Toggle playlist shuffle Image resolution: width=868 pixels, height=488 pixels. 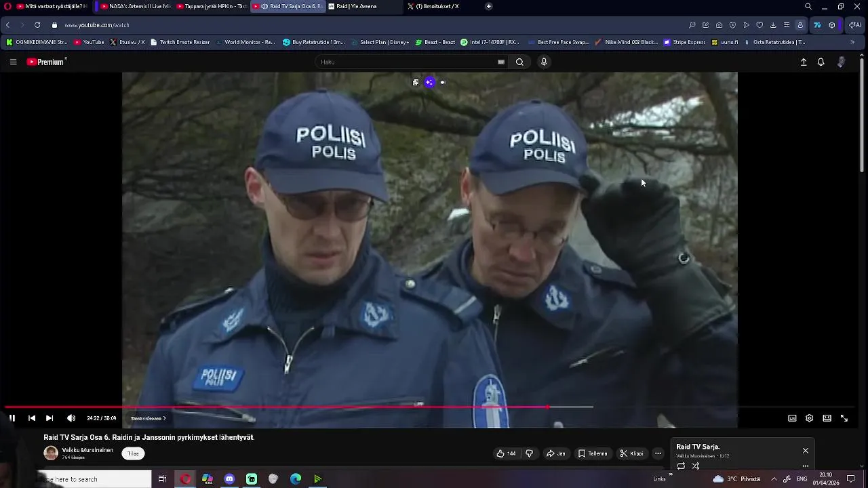695,466
